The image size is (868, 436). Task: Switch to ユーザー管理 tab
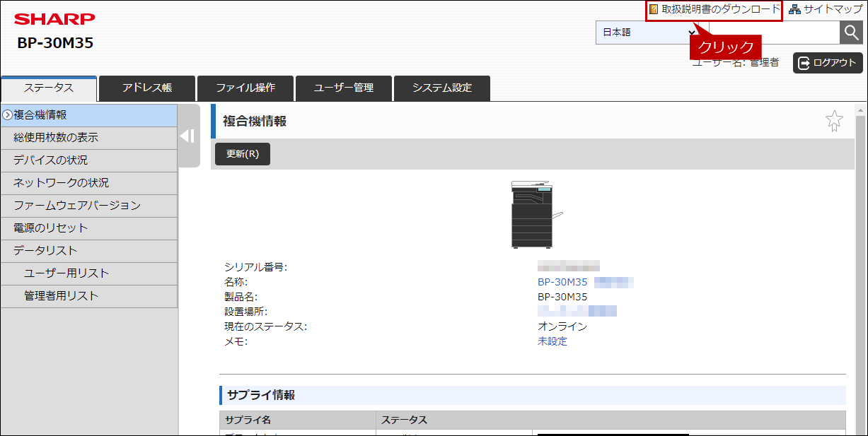pyautogui.click(x=343, y=88)
